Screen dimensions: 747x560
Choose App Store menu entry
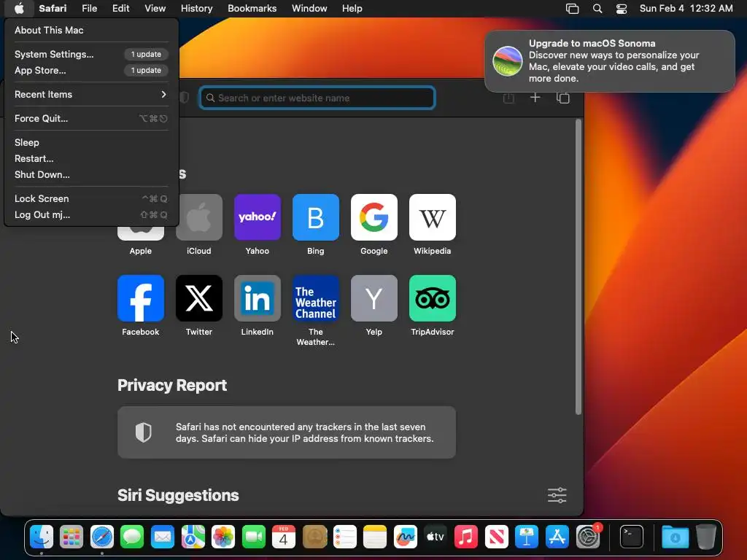pos(91,70)
